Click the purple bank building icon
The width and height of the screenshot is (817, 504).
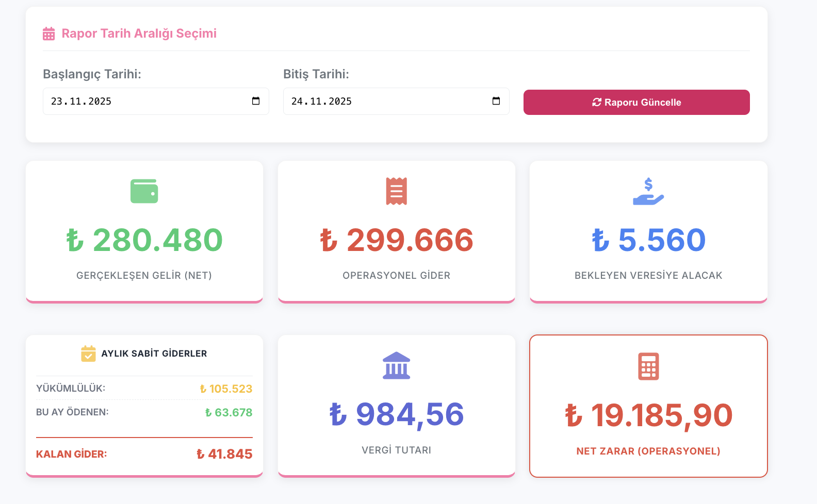[396, 365]
